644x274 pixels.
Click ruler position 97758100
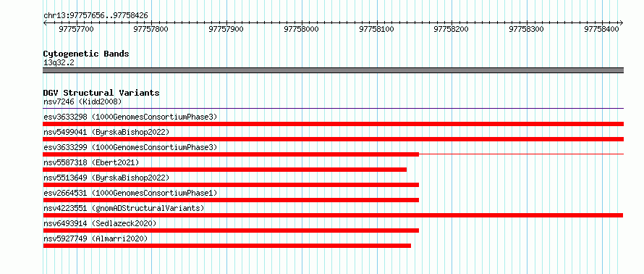[376, 29]
